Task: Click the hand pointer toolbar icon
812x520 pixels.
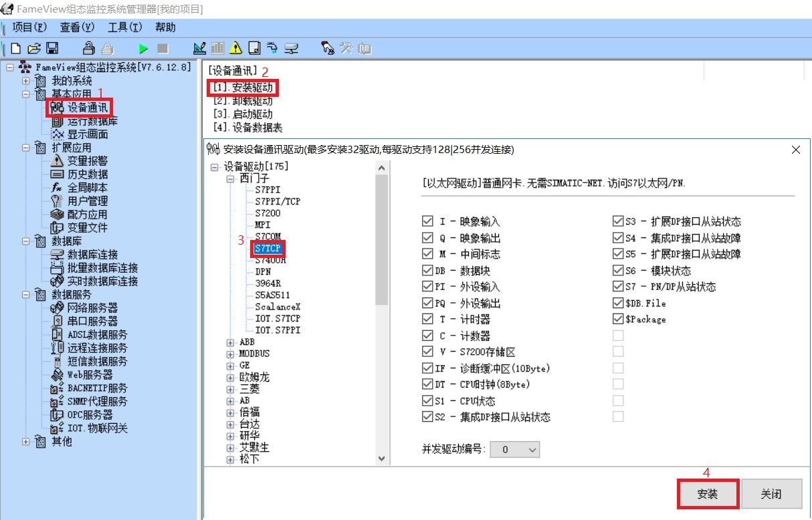Action: click(x=328, y=48)
